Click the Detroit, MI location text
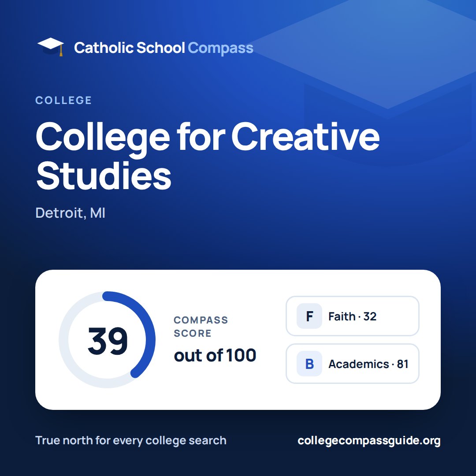Screen dimensions: 476x476 pyautogui.click(x=71, y=213)
